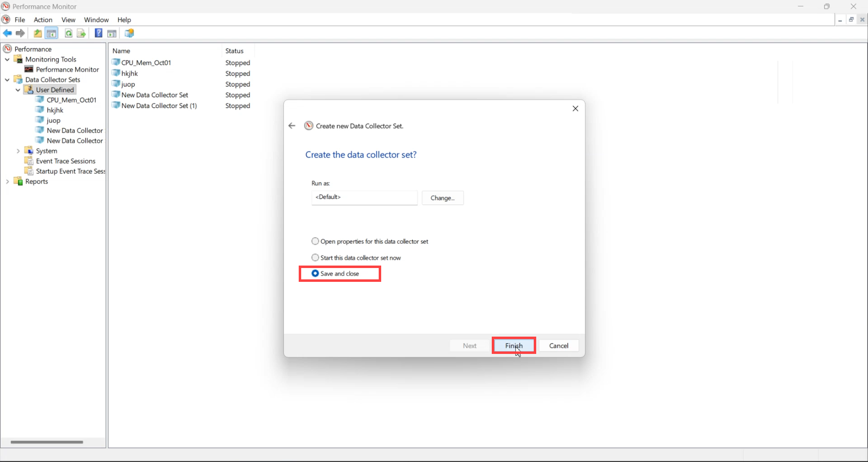Open the Action menu
The height and width of the screenshot is (462, 868).
click(x=43, y=20)
